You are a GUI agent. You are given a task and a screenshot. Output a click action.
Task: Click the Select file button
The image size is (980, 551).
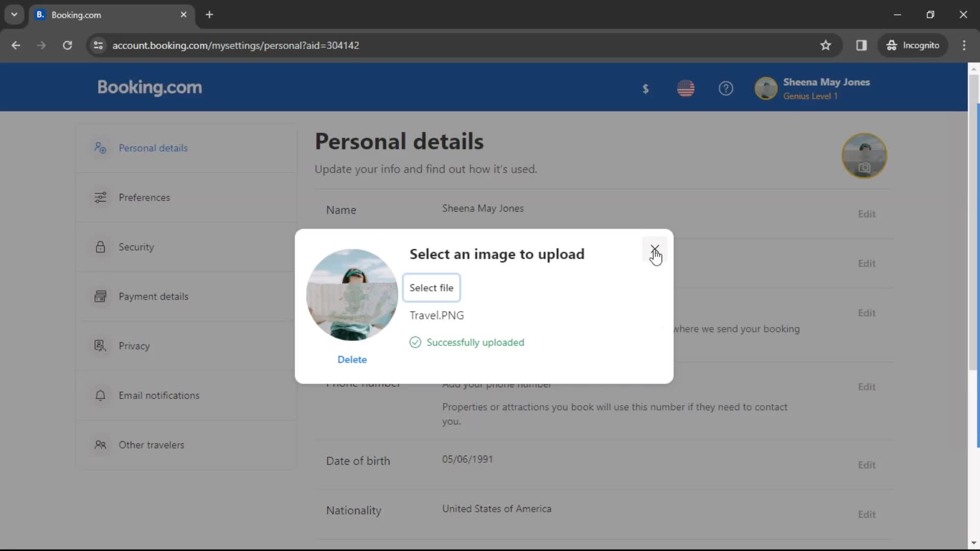[431, 288]
